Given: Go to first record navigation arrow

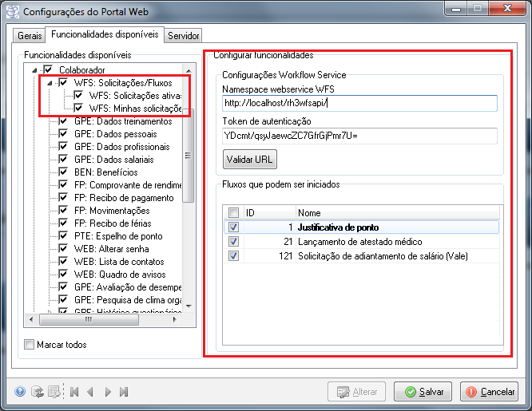Looking at the screenshot, I should tap(74, 392).
